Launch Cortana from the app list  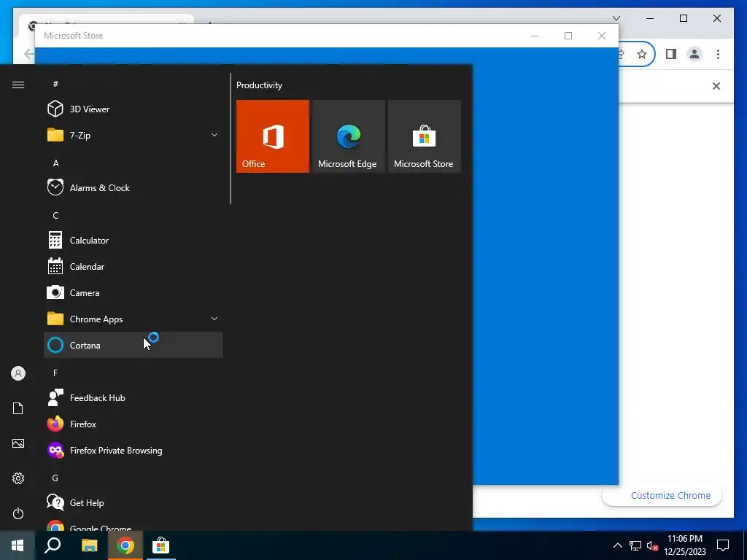pos(133,345)
